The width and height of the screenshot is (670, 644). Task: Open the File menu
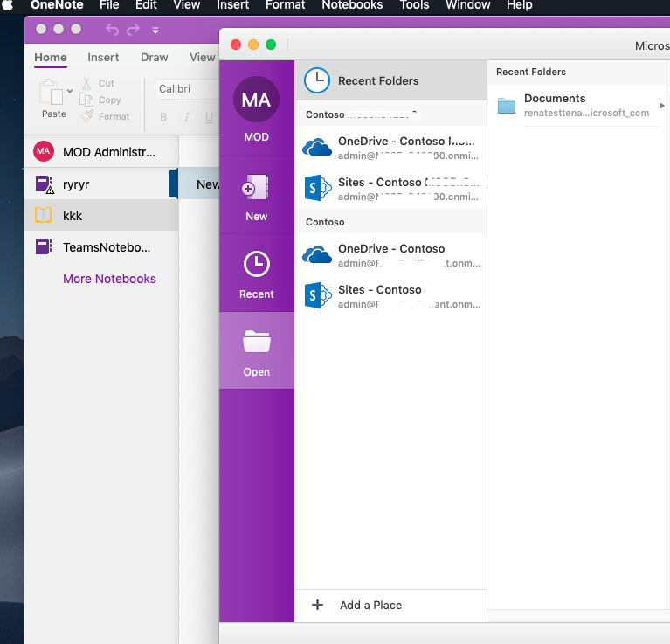pos(109,5)
